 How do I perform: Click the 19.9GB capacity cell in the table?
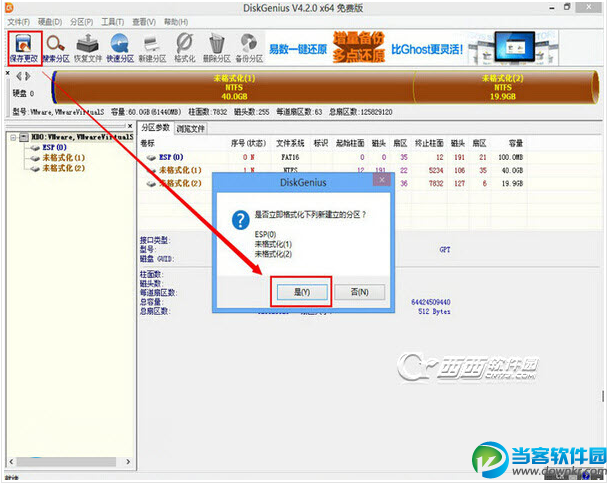pos(512,183)
